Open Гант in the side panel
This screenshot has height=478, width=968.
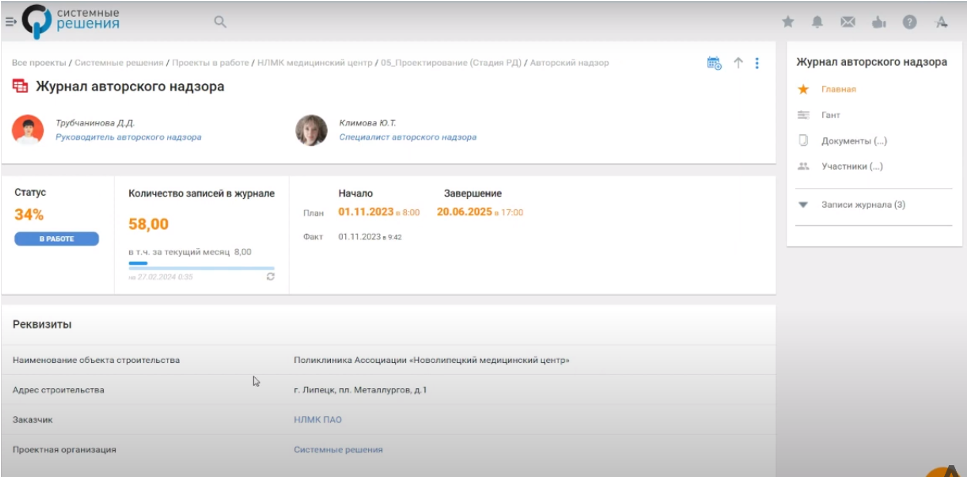pos(830,115)
